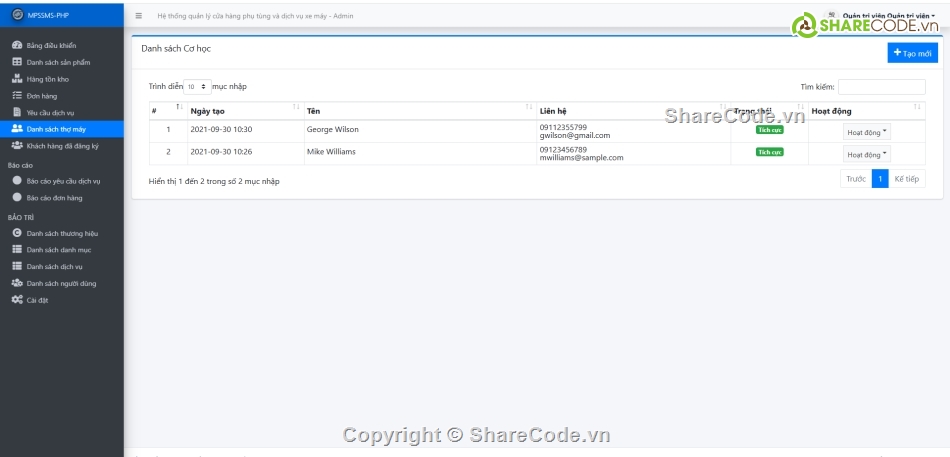Click the Đơn hàng list icon
The width and height of the screenshot is (950, 457).
coord(17,96)
